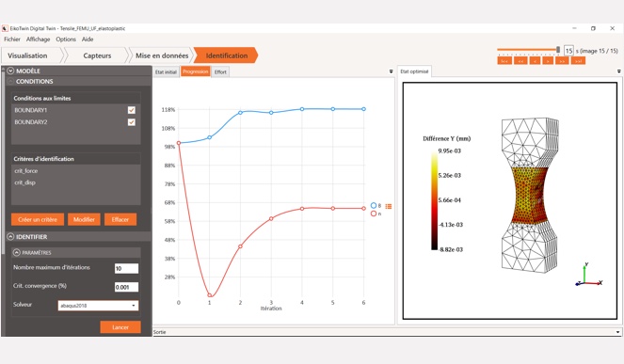Image resolution: width=624 pixels, height=364 pixels.
Task: Collapse the IDENTIFIER section chevron
Action: 10,237
